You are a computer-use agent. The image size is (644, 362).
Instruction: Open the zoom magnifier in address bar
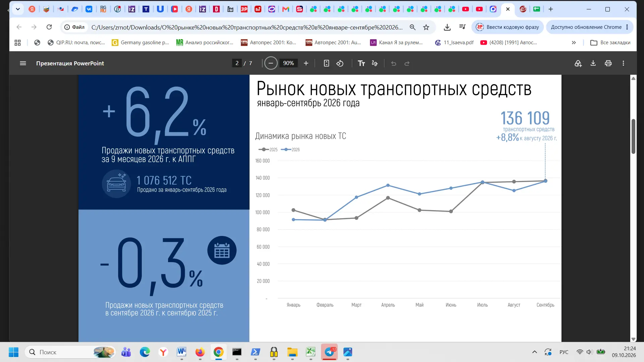pos(413,27)
